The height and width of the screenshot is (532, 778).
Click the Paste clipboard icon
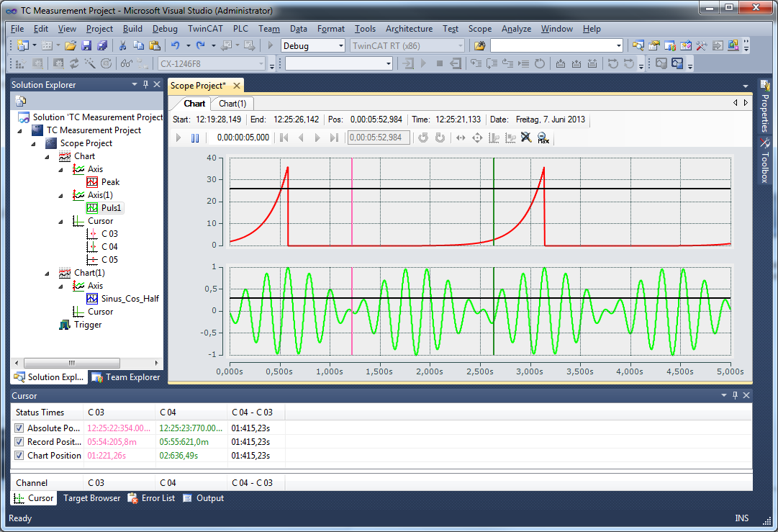coord(155,45)
